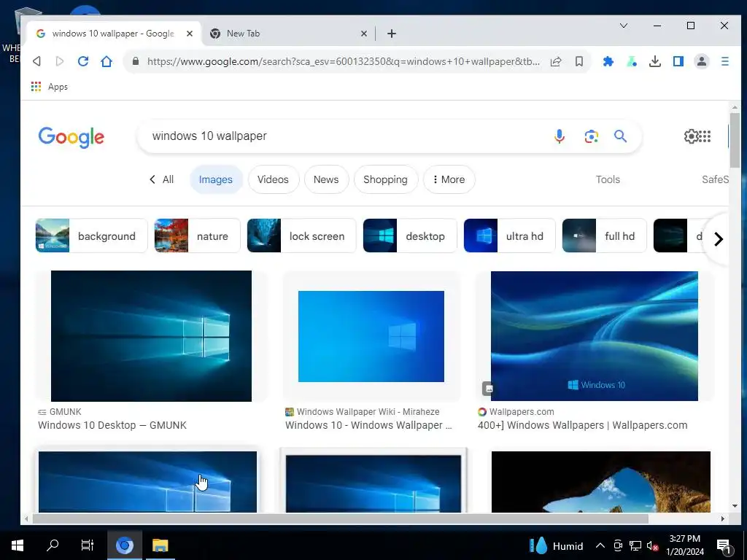Image resolution: width=747 pixels, height=560 pixels.
Task: Show hidden system tray icons
Action: [x=600, y=545]
